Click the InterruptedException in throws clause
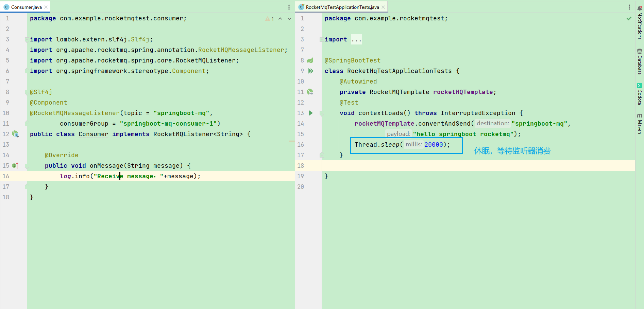The width and height of the screenshot is (644, 309). coord(478,113)
